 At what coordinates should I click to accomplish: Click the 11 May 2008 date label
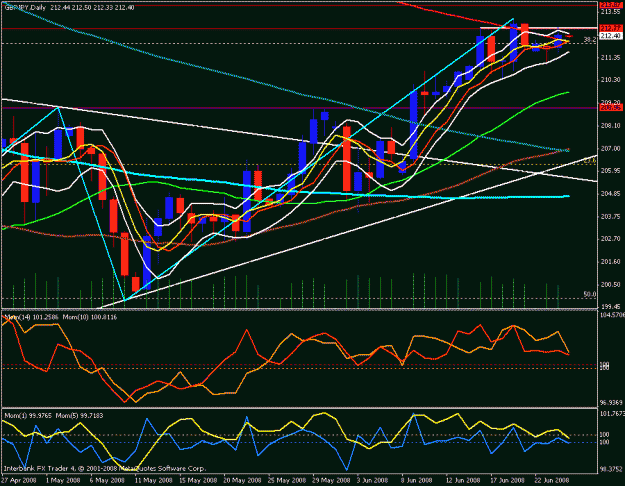(152, 480)
